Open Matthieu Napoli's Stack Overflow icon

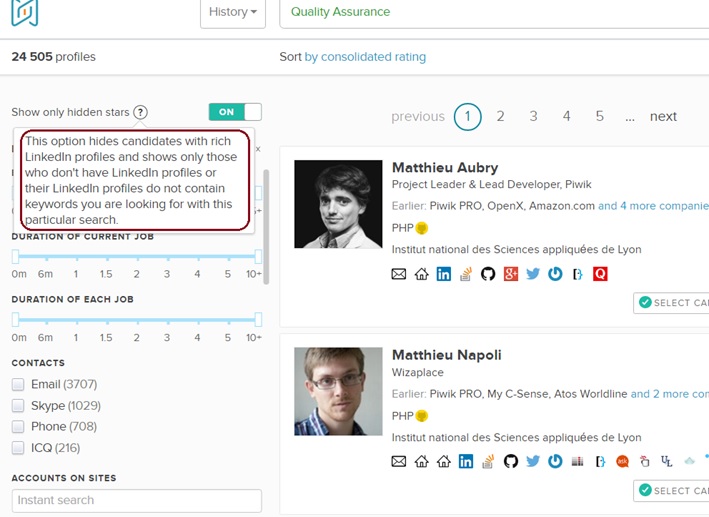pos(488,461)
